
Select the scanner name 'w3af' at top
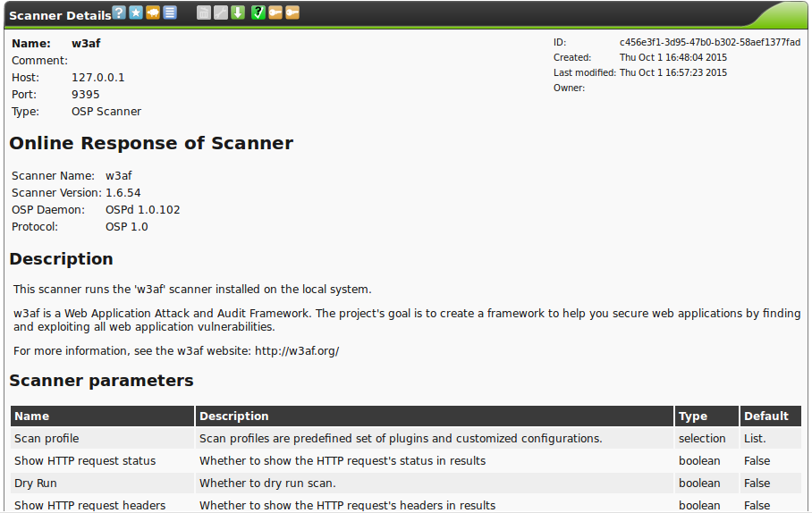(x=86, y=44)
